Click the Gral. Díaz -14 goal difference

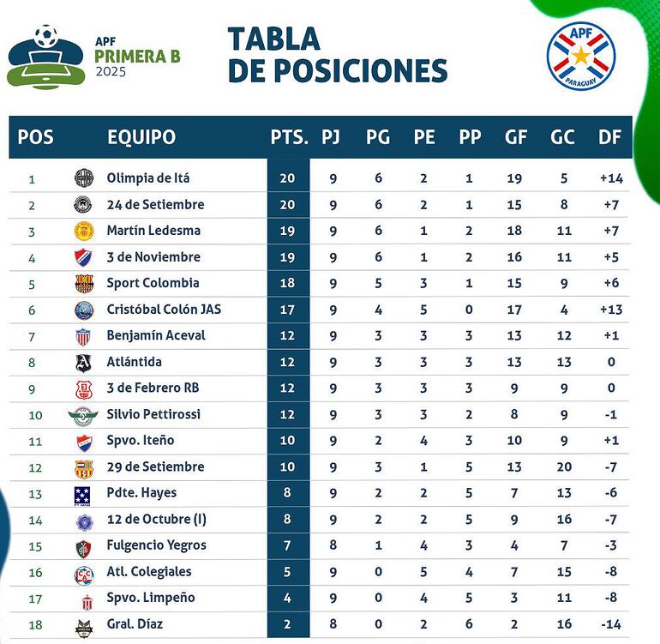point(609,624)
